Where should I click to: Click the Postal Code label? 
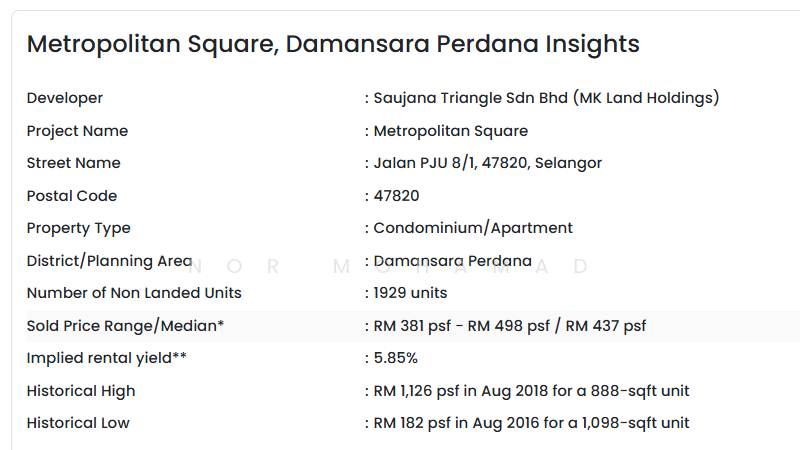72,196
